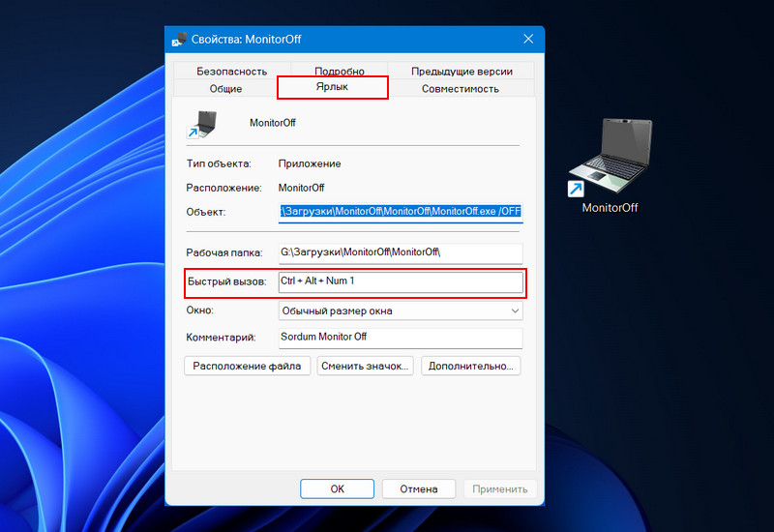Click the Комментарий field with Sordum Monitor Off
This screenshot has height=532, width=774.
pyautogui.click(x=401, y=338)
